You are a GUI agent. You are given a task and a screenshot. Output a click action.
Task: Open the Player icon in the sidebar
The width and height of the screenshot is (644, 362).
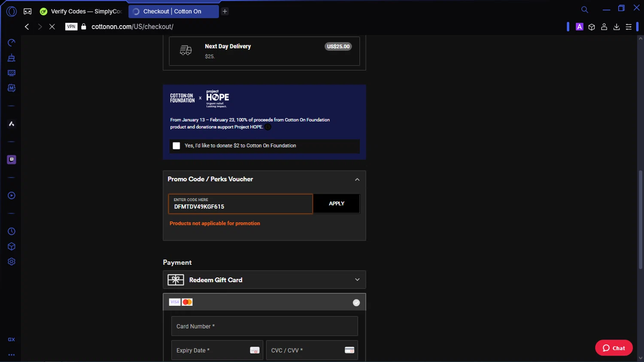pos(12,196)
